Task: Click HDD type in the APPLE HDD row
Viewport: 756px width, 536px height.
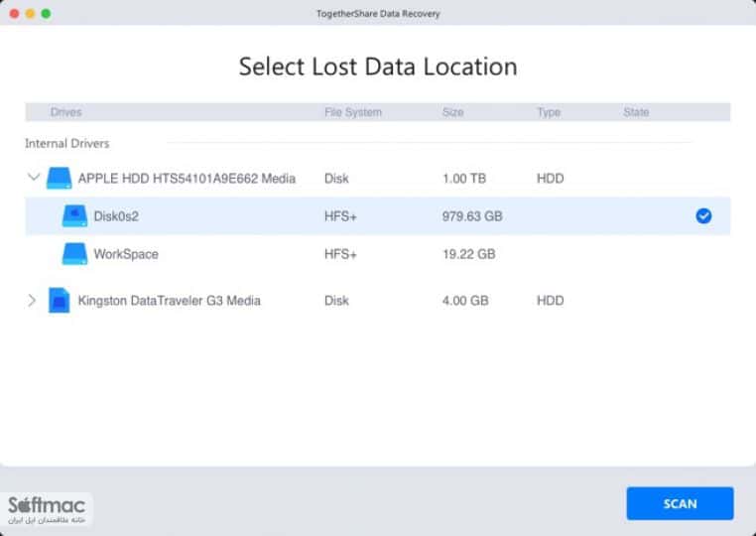Action: [x=550, y=179]
